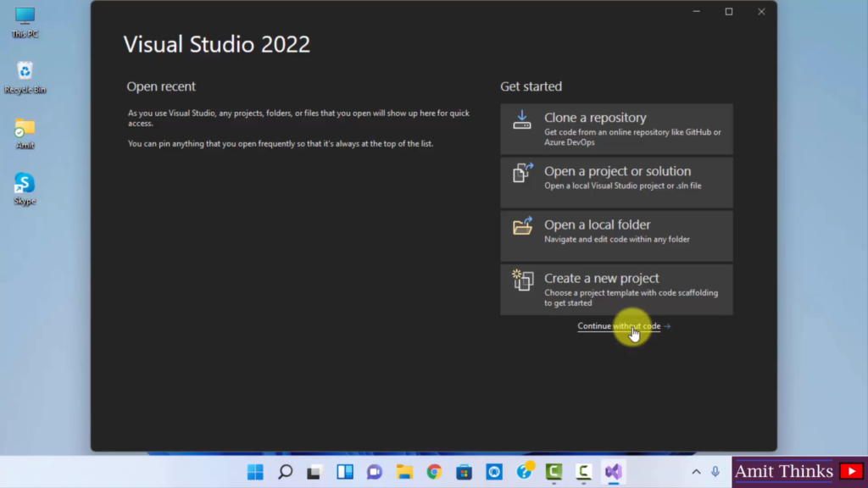This screenshot has height=488, width=868.
Task: Click the blue circular app icon on the taskbar
Action: click(x=494, y=472)
